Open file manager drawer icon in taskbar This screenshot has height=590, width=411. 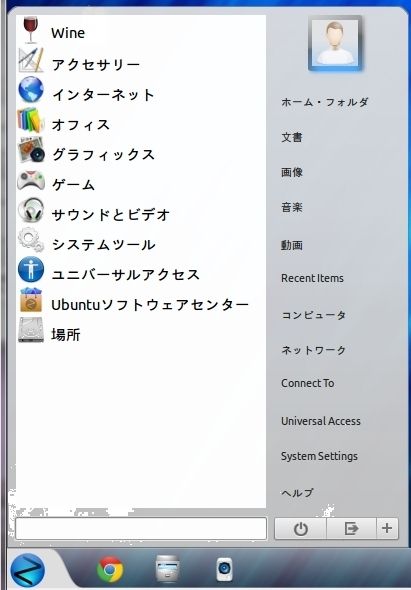pyautogui.click(x=167, y=569)
